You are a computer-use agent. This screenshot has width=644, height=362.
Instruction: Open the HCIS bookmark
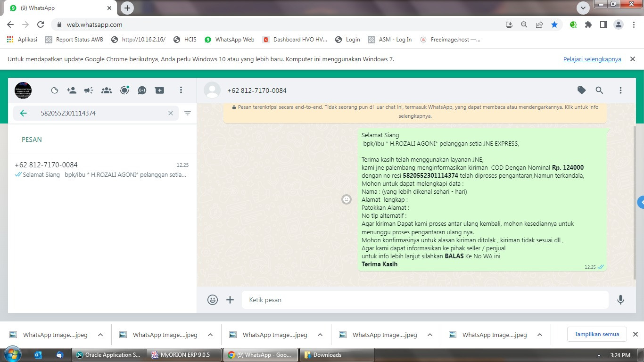click(x=185, y=40)
